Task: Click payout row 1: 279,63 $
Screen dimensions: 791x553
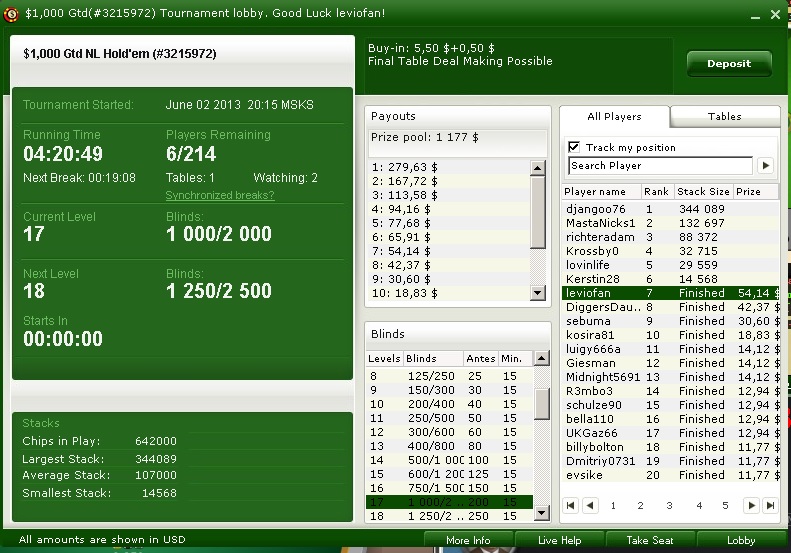Action: (x=449, y=167)
